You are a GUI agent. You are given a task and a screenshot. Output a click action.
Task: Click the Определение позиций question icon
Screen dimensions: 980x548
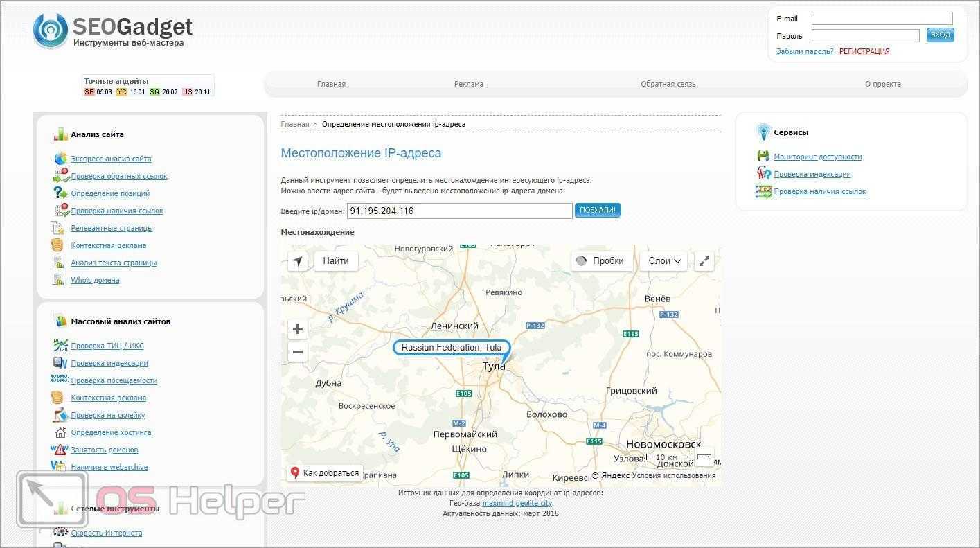(60, 193)
